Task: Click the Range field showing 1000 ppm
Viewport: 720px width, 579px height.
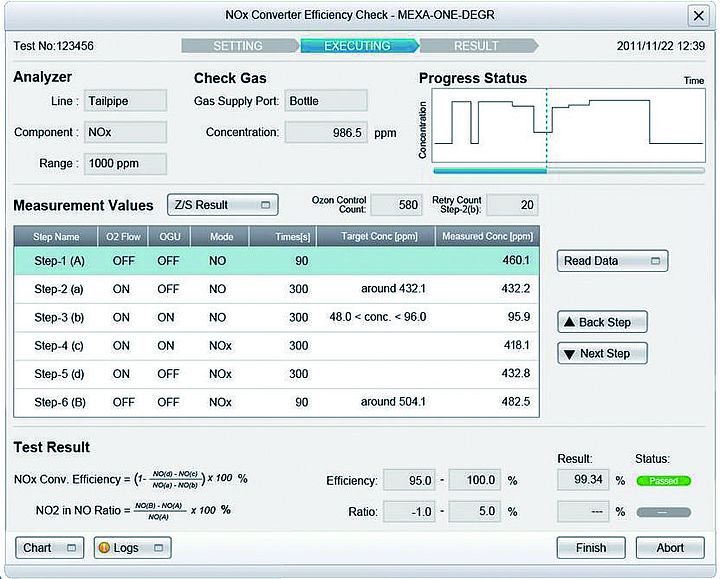Action: (x=125, y=164)
